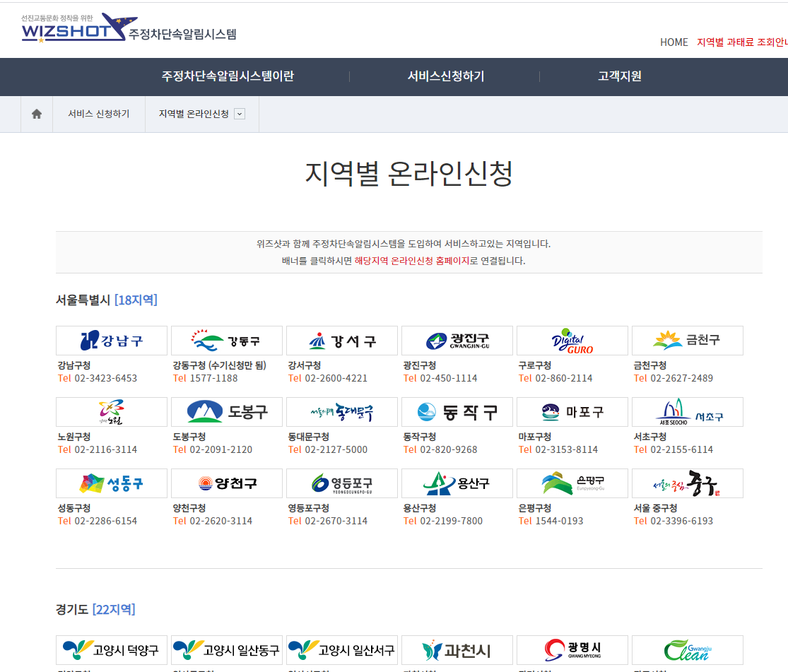Click the HOME link at top
The image size is (788, 672).
[674, 42]
